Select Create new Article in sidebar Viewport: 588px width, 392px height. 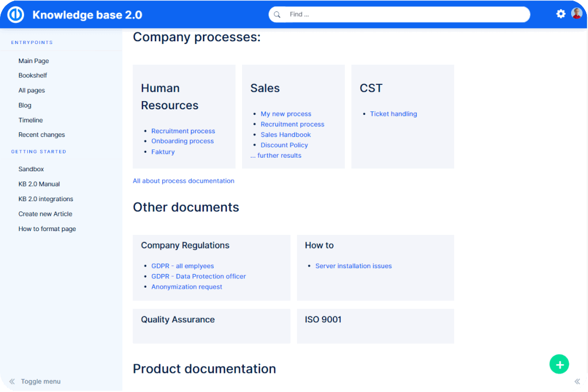(x=45, y=214)
